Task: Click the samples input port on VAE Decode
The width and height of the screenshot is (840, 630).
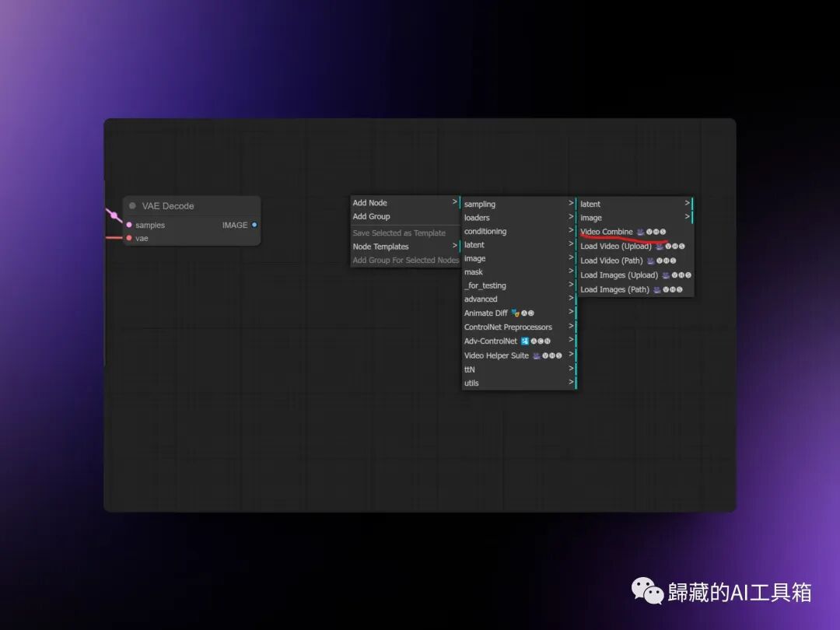Action: pyautogui.click(x=129, y=225)
